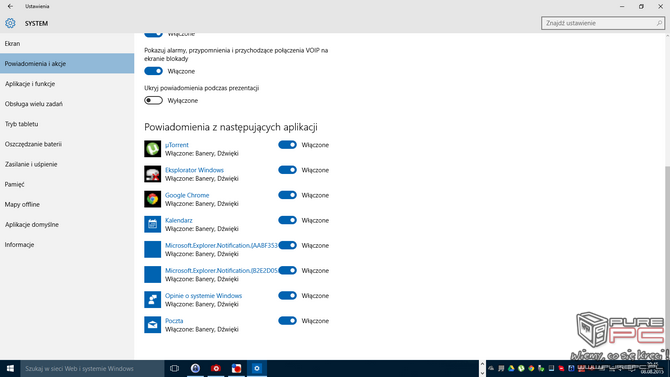Viewport: 670px width, 377px height.
Task: Go to Obsługa wielu zadań
Action: (67, 104)
